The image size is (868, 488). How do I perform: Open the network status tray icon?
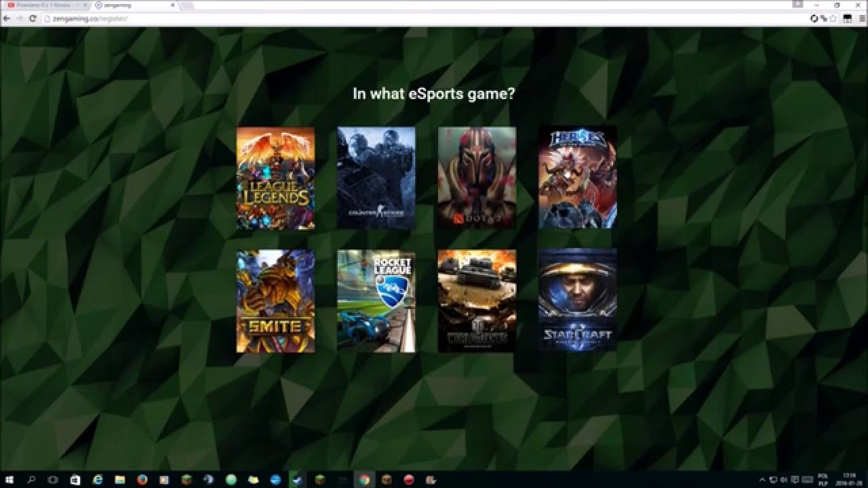(773, 479)
